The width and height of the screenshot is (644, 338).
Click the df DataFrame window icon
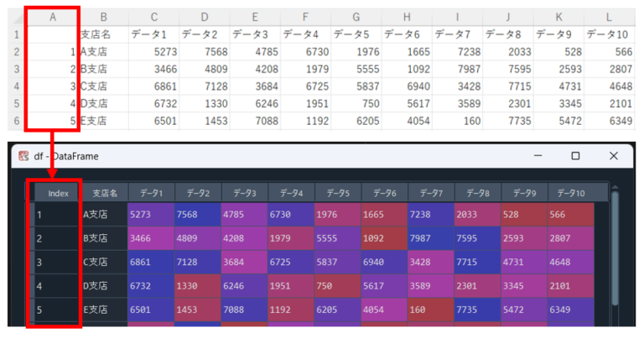(x=23, y=156)
